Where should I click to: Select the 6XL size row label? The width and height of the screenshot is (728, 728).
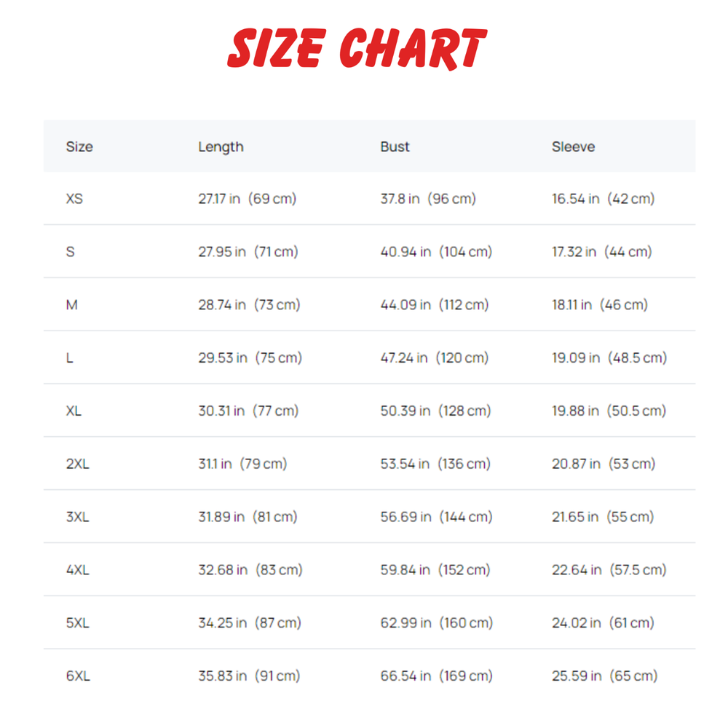[x=77, y=676]
